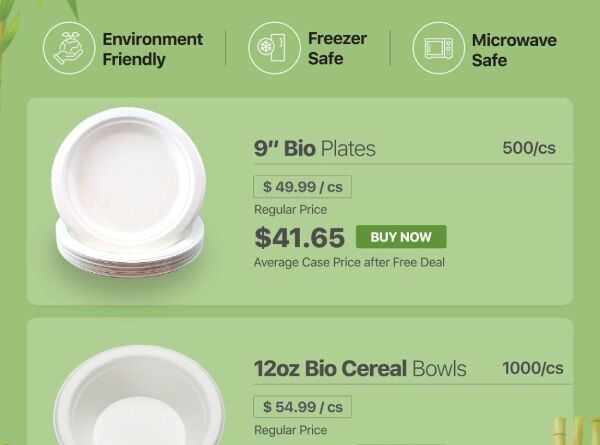Select the Microwave Safe text label

[514, 50]
